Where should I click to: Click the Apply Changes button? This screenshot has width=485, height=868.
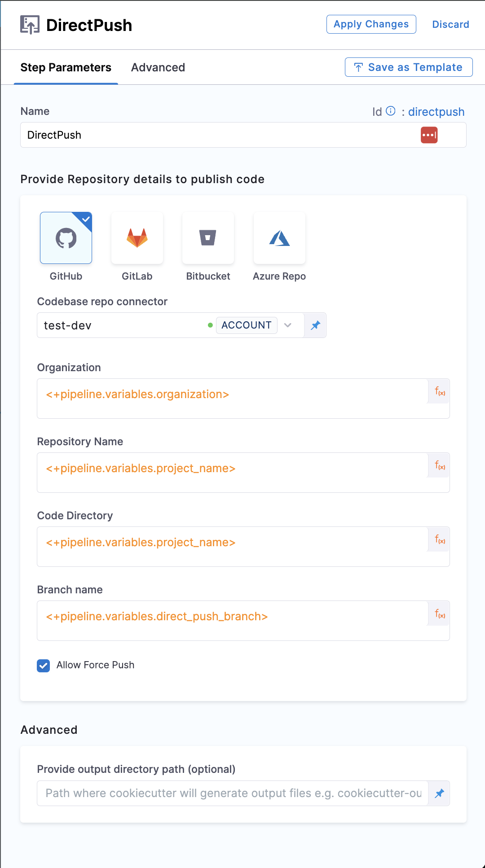(371, 24)
